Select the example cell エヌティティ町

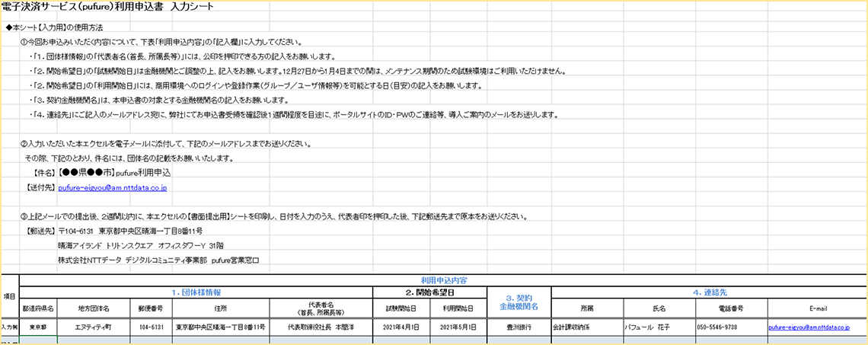[94, 327]
